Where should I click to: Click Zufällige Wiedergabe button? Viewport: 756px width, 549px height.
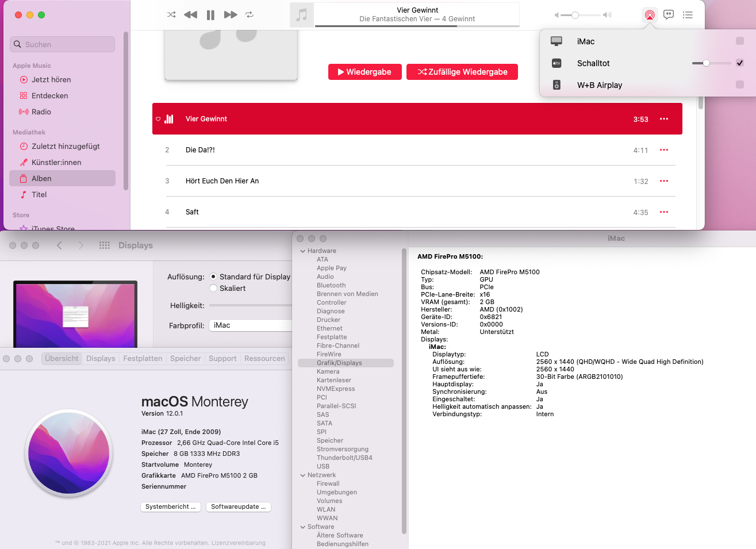pyautogui.click(x=462, y=72)
